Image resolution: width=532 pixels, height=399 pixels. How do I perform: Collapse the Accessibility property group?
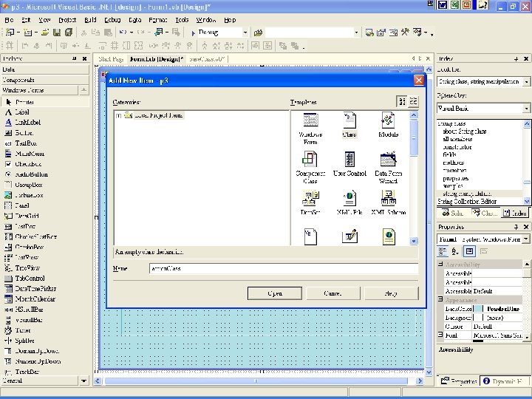pos(440,264)
